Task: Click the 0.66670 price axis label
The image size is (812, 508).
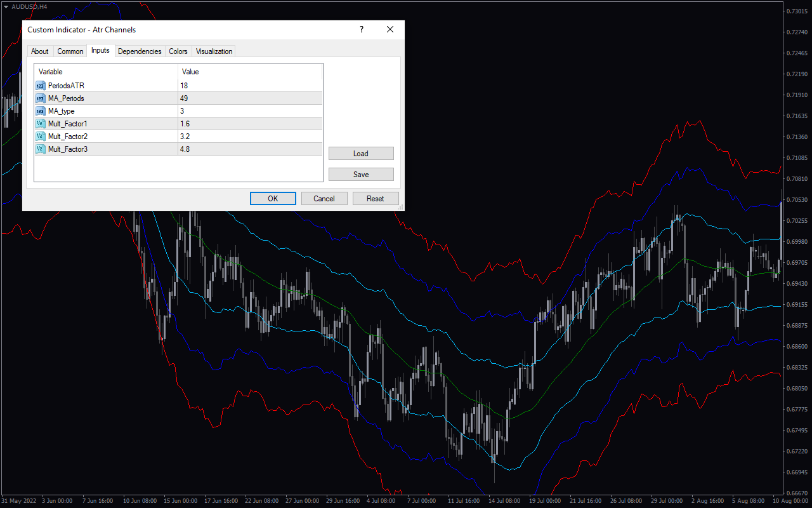Action: coord(797,493)
